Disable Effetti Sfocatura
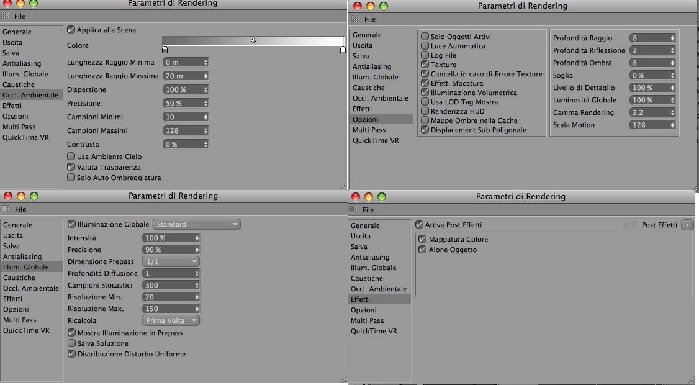The height and width of the screenshot is (385, 699). pos(425,83)
